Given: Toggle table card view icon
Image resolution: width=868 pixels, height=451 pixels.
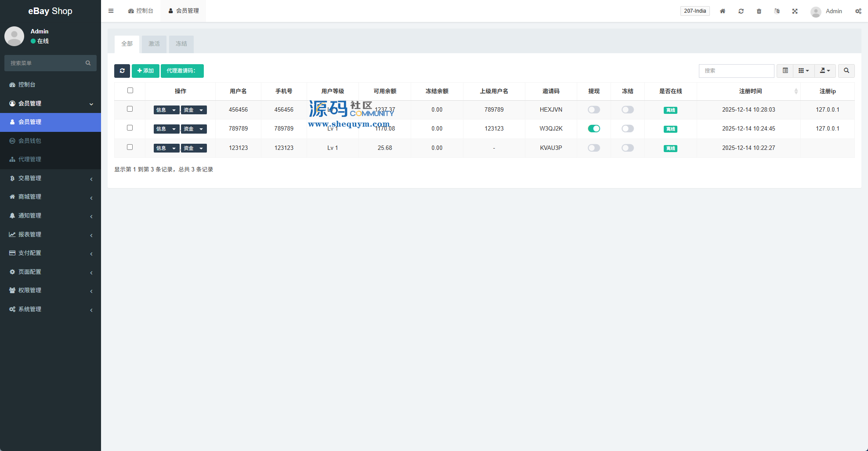Looking at the screenshot, I should [785, 71].
